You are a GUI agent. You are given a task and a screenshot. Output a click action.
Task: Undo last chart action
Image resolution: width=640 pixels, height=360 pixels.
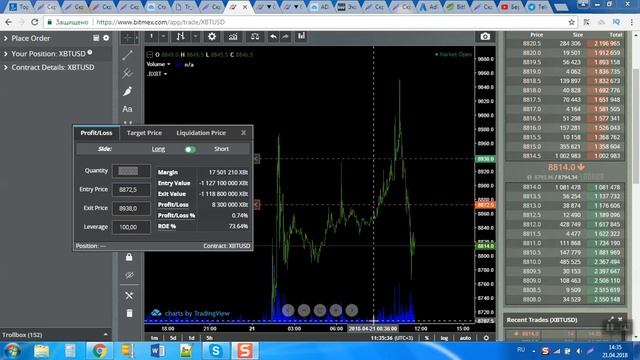[273, 36]
